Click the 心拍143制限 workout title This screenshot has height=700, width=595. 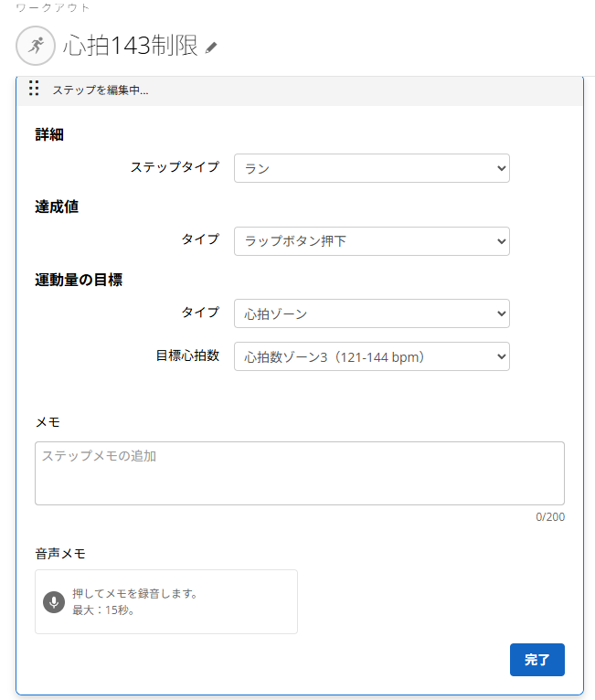pos(131,46)
